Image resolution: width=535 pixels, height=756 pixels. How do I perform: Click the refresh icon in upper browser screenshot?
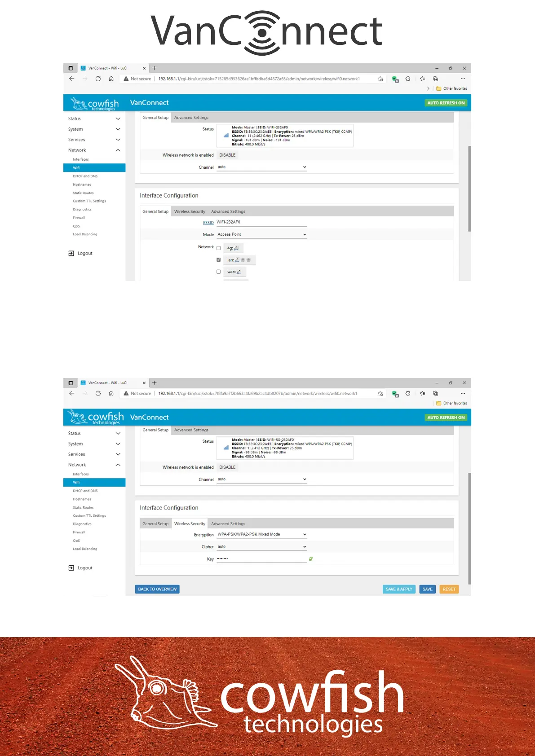[98, 79]
